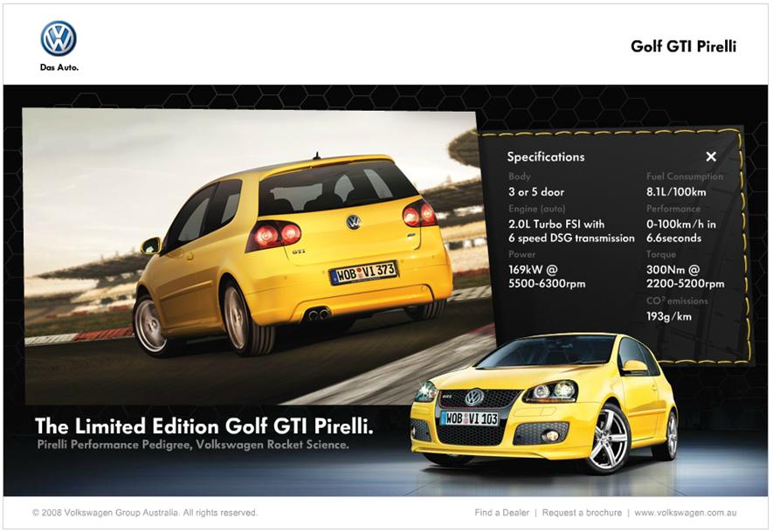Close the Specifications panel with the X

pyautogui.click(x=711, y=156)
